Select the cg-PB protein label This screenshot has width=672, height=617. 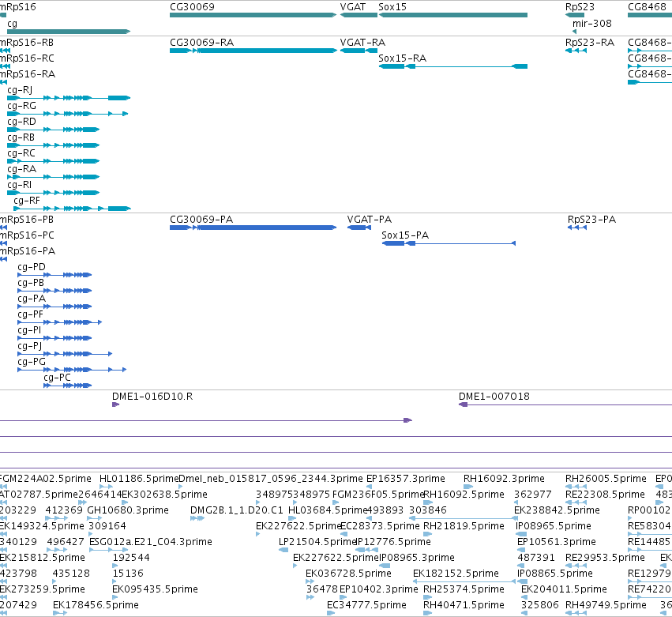[x=31, y=284]
